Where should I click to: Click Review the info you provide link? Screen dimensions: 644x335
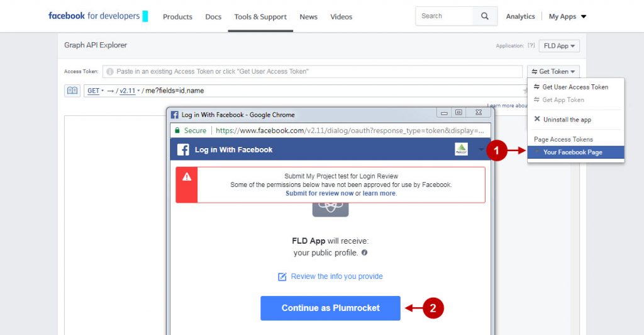(337, 276)
